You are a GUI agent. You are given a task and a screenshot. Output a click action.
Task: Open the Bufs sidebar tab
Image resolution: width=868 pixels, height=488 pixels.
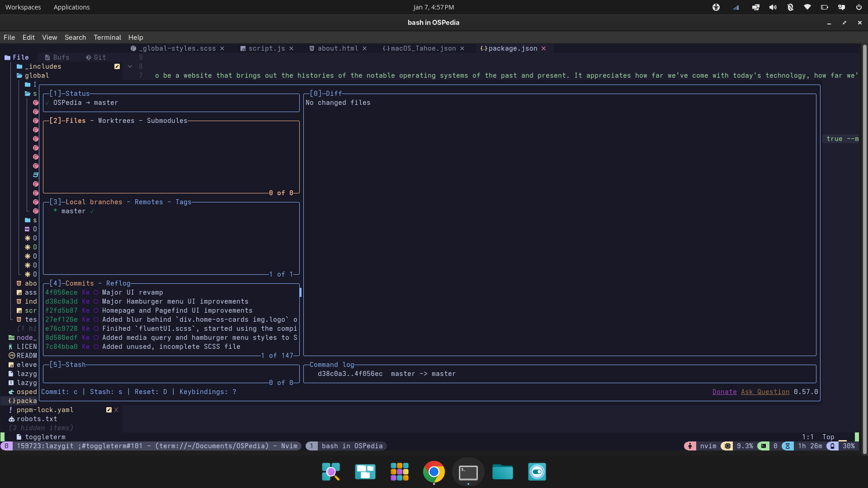57,57
